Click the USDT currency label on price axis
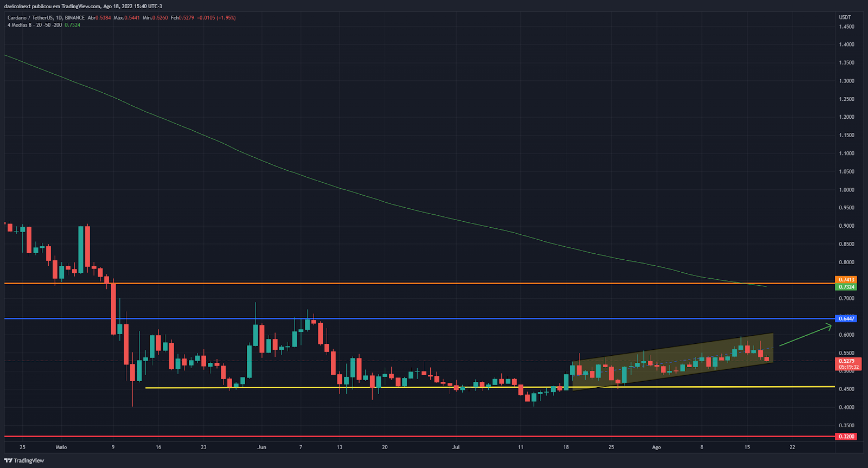Image resolution: width=868 pixels, height=468 pixels. click(845, 17)
